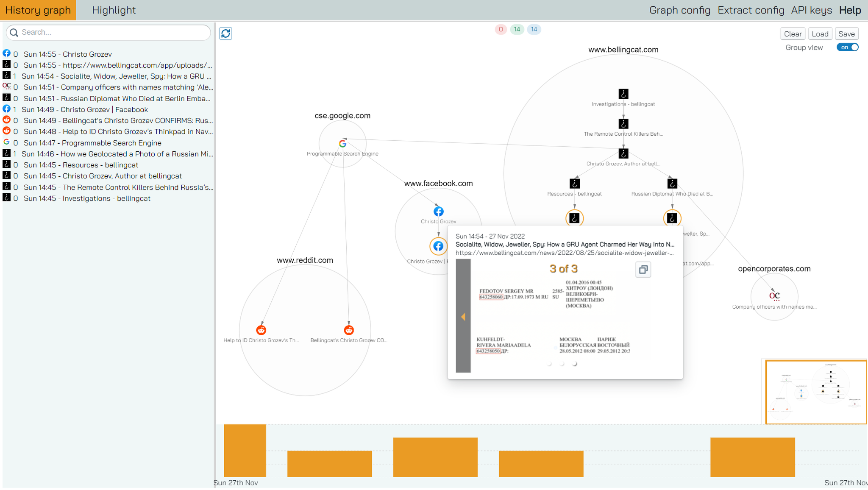Click the first tall orange timeline bar

coord(245,451)
